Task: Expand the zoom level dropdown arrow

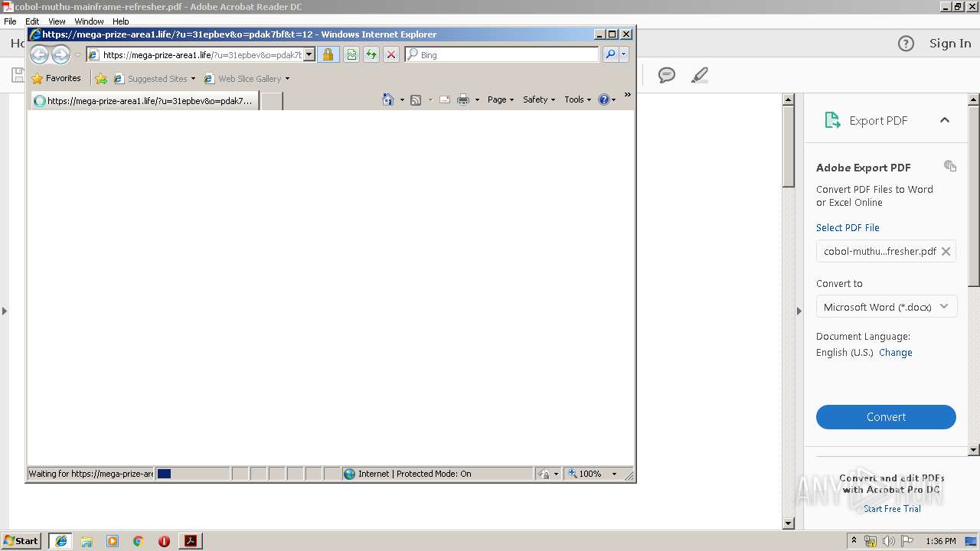Action: (x=614, y=474)
